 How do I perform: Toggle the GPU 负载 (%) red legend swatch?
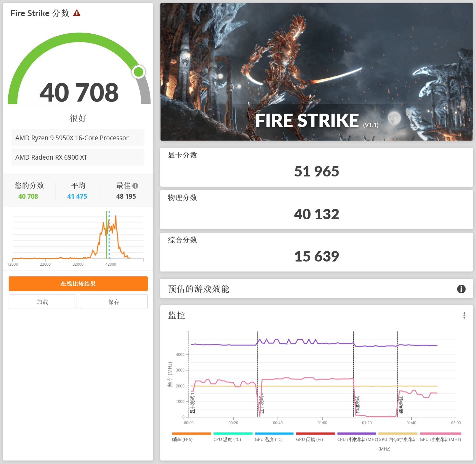[x=315, y=434]
